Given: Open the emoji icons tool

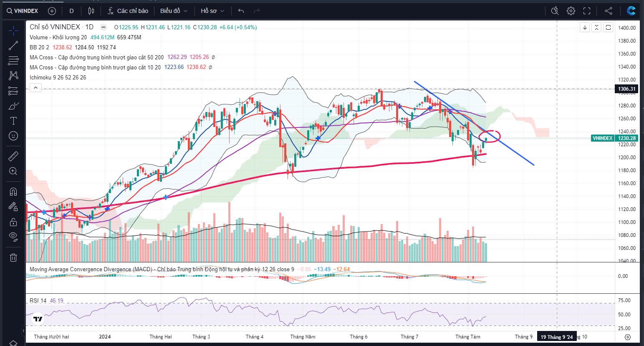Looking at the screenshot, I should pos(13,136).
